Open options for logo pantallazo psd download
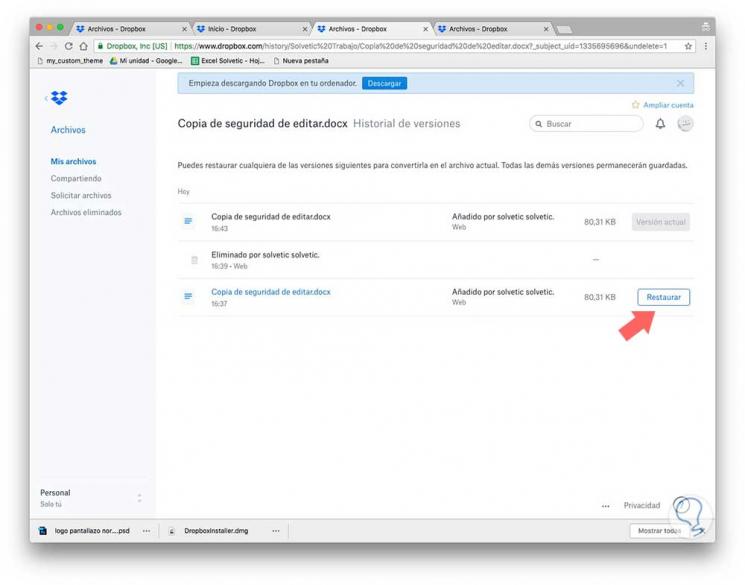 click(146, 531)
